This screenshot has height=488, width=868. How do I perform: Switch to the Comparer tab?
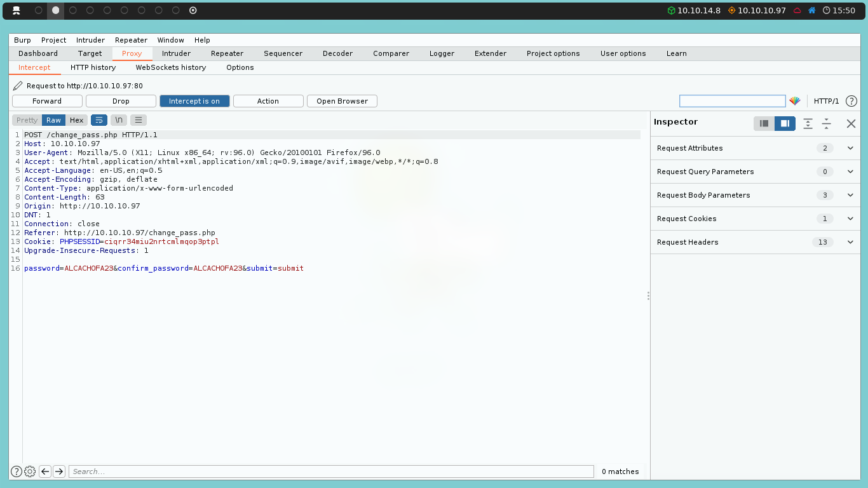(391, 53)
